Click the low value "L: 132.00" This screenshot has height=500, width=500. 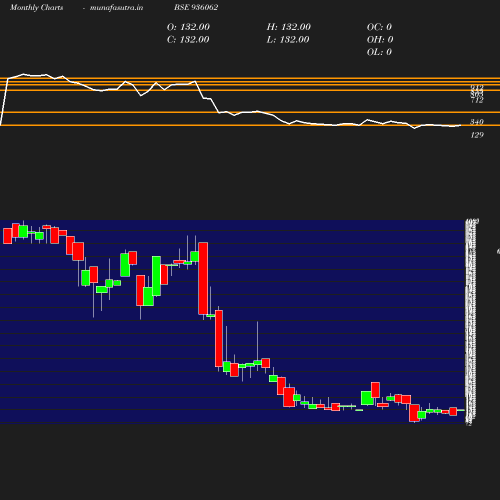click(288, 40)
